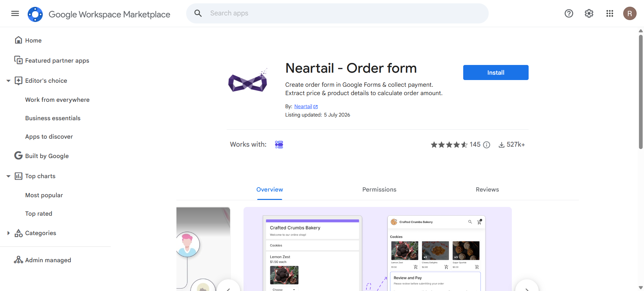Open Featured partner apps

tap(57, 61)
